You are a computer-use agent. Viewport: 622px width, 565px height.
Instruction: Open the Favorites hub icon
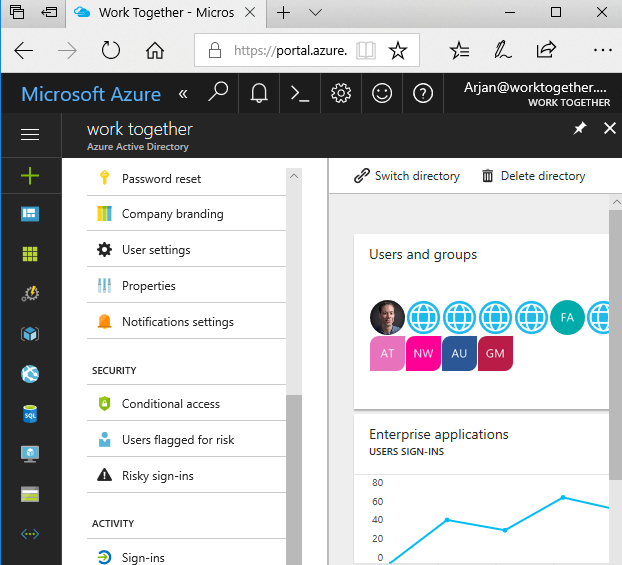[459, 50]
